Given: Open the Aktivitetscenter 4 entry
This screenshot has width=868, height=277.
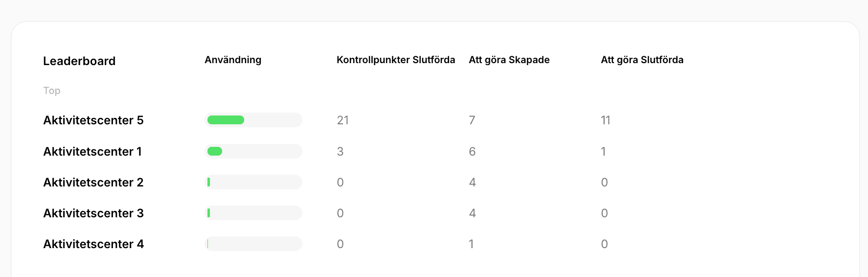Looking at the screenshot, I should [93, 244].
